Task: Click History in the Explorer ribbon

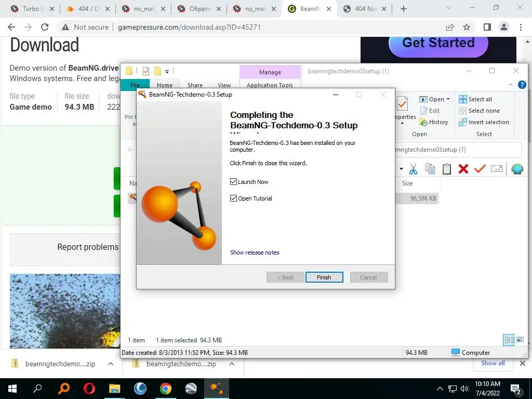Action: point(434,122)
